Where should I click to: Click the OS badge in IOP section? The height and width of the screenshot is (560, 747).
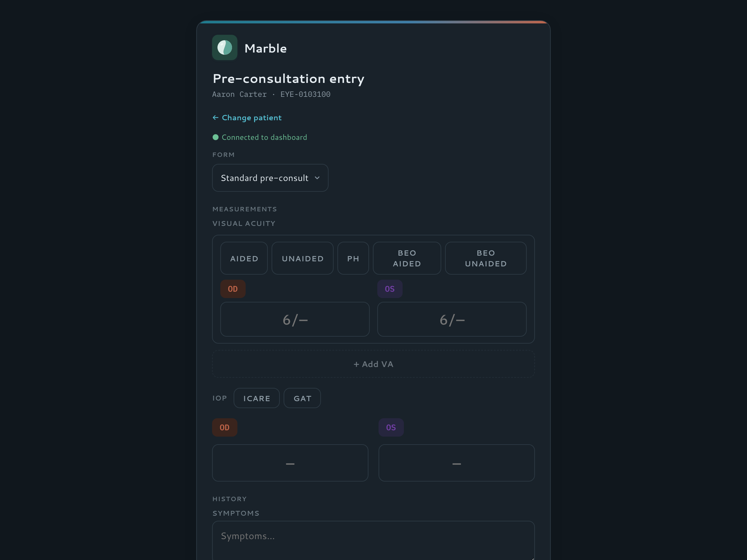tap(391, 427)
